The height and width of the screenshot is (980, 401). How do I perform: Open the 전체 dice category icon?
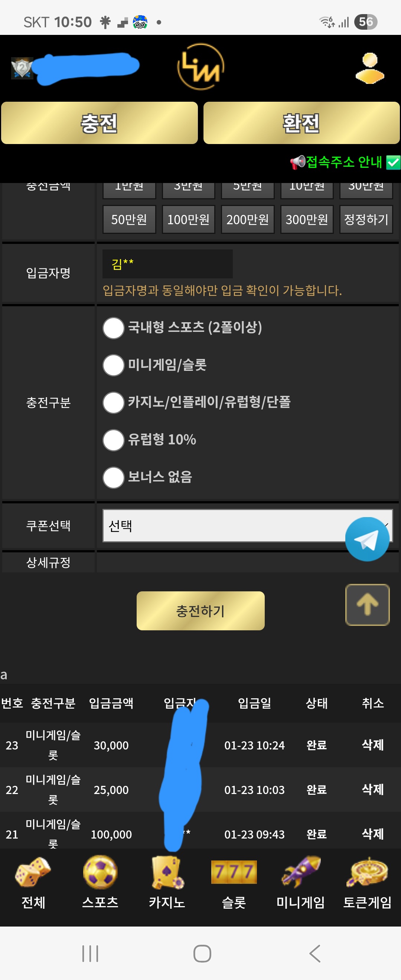click(32, 873)
